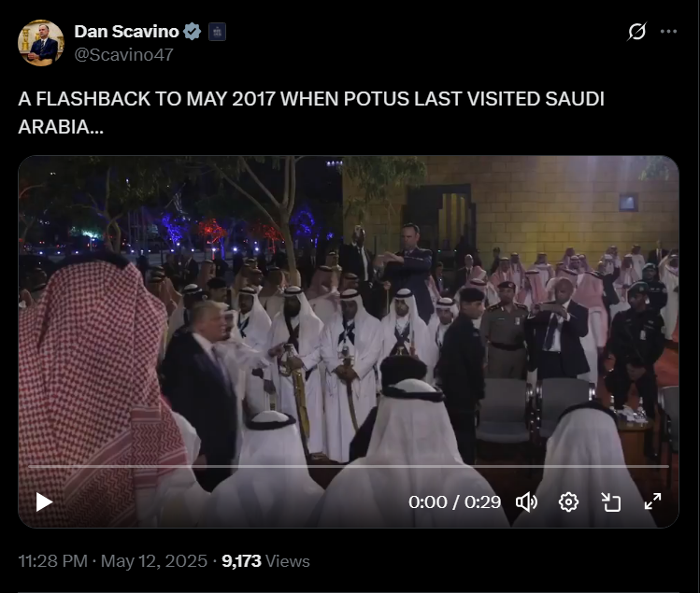This screenshot has height=593, width=700.
Task: Click the Dan Scavino display name
Action: (x=127, y=32)
